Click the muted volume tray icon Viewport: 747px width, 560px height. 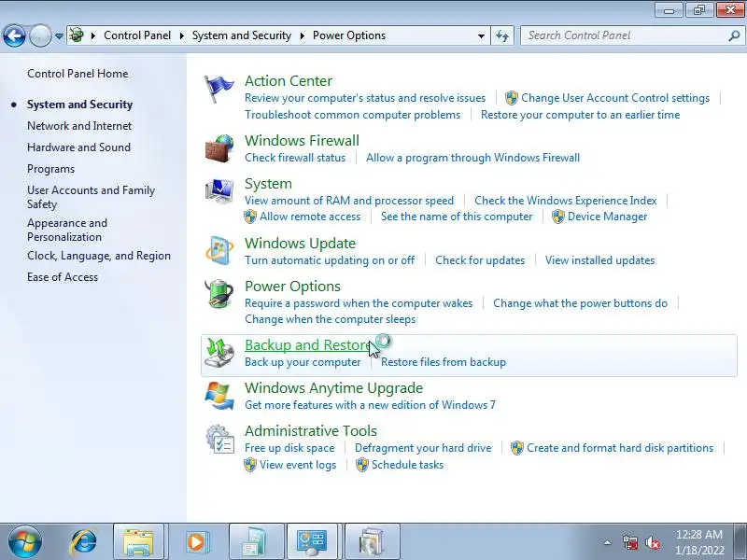tap(653, 542)
